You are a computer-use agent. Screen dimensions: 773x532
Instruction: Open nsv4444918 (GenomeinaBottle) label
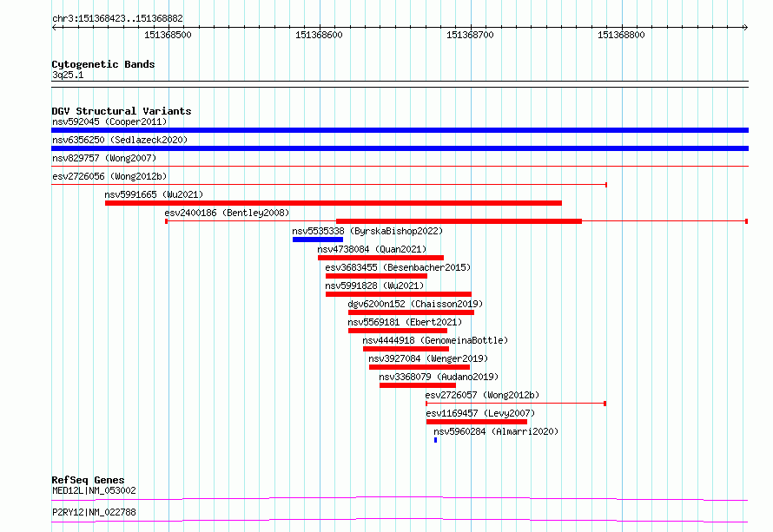435,340
